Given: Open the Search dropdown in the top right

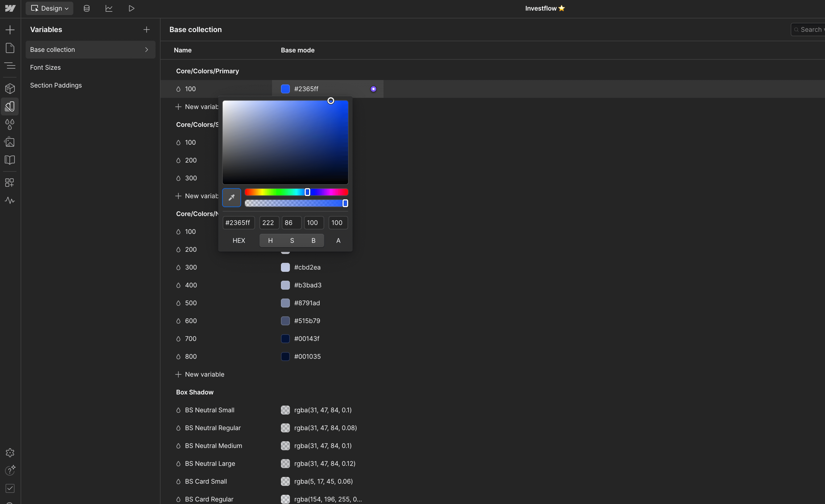Looking at the screenshot, I should (811, 30).
